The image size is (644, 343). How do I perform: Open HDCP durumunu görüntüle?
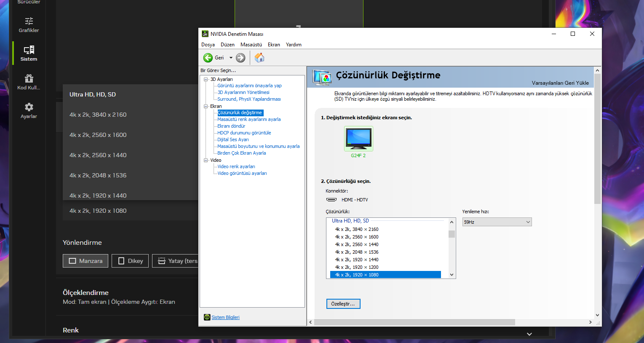coord(244,133)
